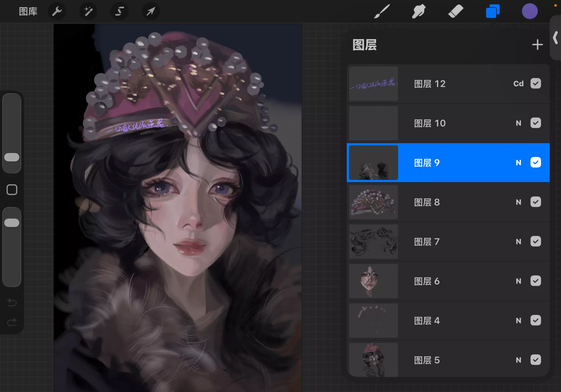Select the Eraser tool

(x=456, y=11)
